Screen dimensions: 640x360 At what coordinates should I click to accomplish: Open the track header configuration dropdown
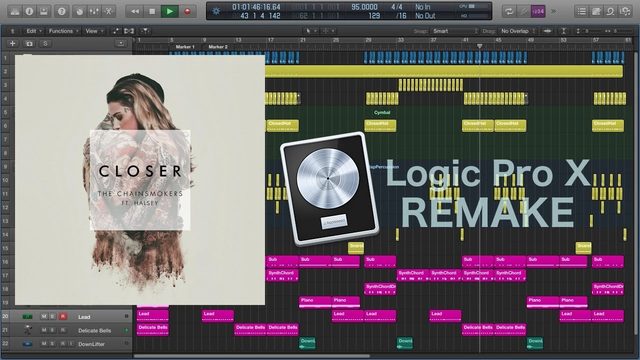coord(121,43)
